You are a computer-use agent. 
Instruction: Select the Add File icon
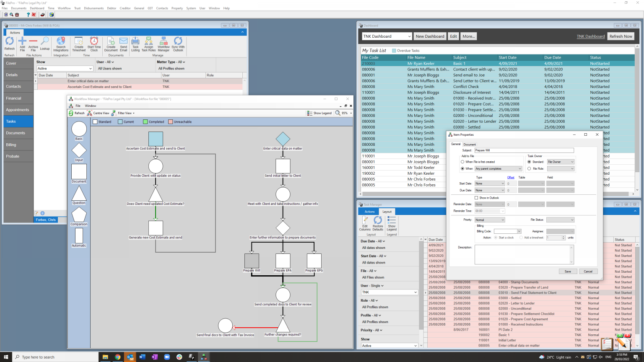pyautogui.click(x=22, y=44)
